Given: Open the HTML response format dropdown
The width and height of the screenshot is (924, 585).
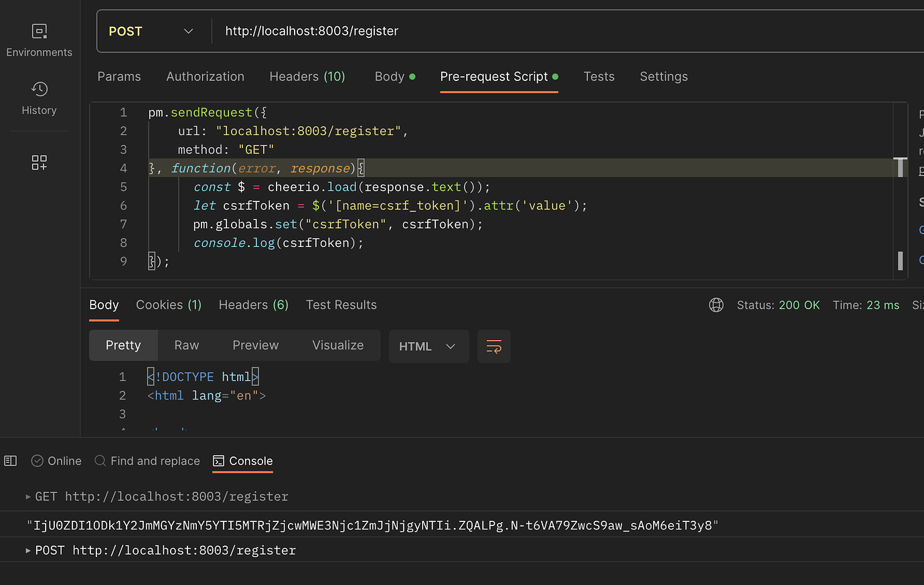Looking at the screenshot, I should pos(429,346).
